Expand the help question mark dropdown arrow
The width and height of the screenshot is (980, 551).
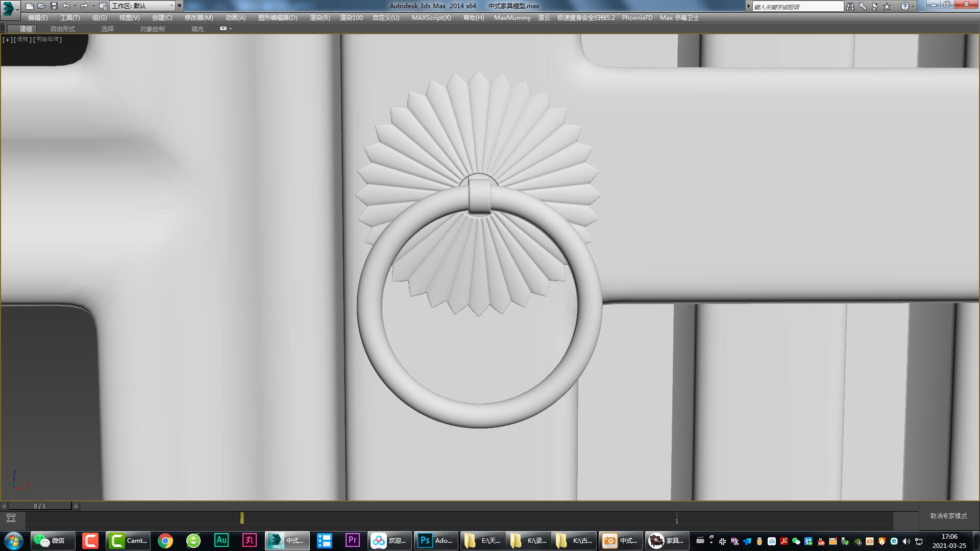pos(913,6)
